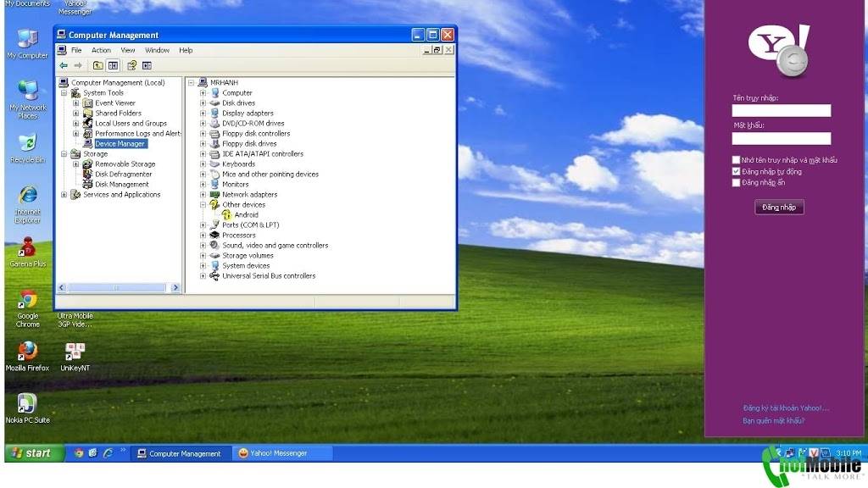868x488 pixels.
Task: Click Chrome icon in Quick Launch bar
Action: coord(79,453)
